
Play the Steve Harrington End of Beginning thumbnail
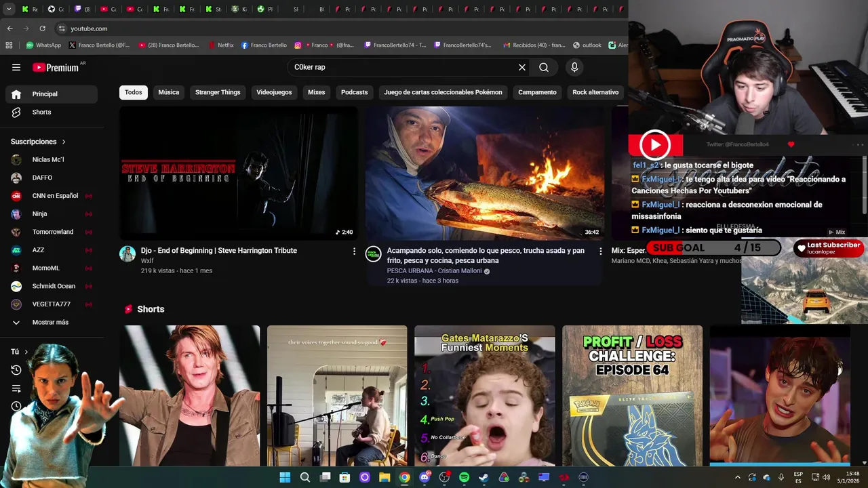[239, 173]
